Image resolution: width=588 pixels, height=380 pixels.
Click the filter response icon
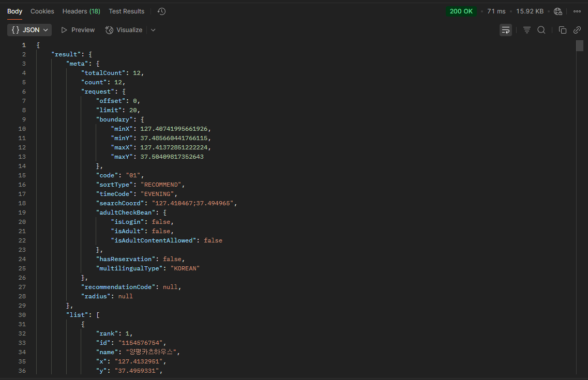pyautogui.click(x=527, y=30)
